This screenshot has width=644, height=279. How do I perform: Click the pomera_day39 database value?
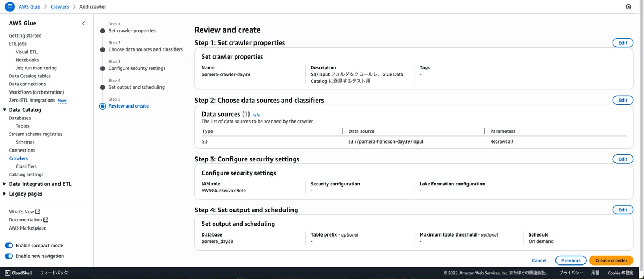pos(217,241)
